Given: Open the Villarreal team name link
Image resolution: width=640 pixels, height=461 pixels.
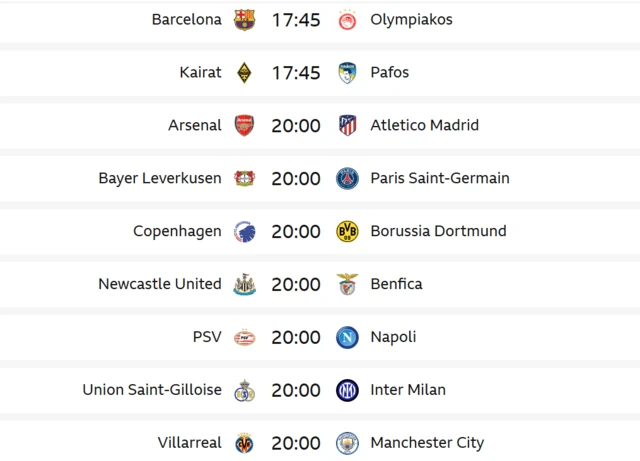Looking at the screenshot, I should [189, 443].
